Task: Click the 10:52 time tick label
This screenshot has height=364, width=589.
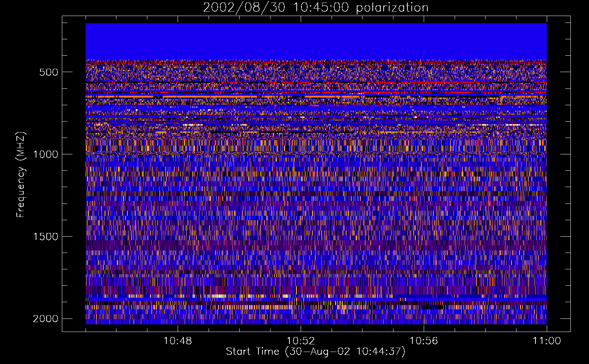Action: click(301, 341)
